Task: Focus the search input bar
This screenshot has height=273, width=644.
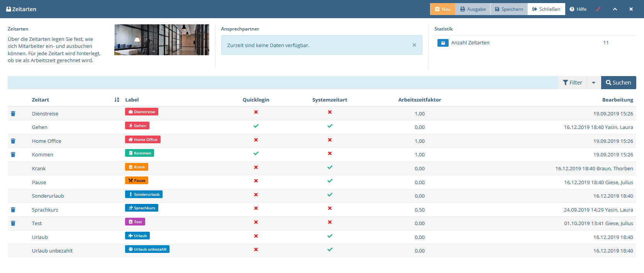Action: (283, 83)
